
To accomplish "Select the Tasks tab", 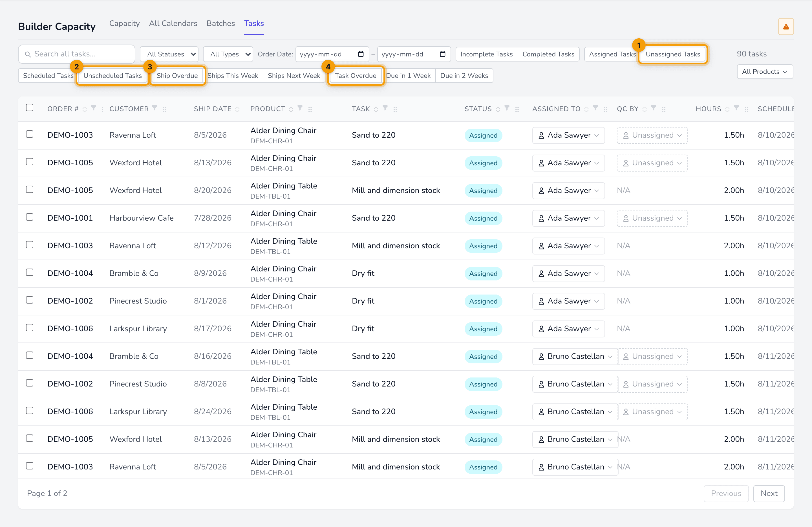I will pyautogui.click(x=254, y=23).
